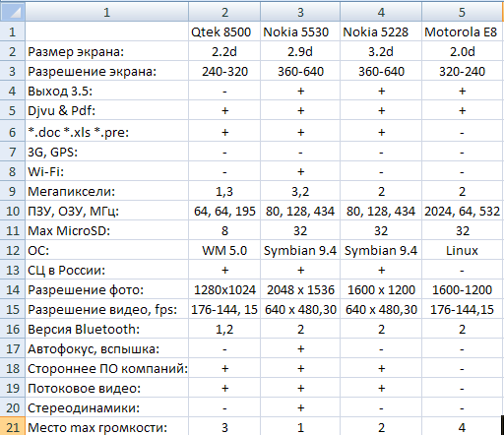The height and width of the screenshot is (435, 504).
Task: Select row header 21
Action: click(13, 427)
